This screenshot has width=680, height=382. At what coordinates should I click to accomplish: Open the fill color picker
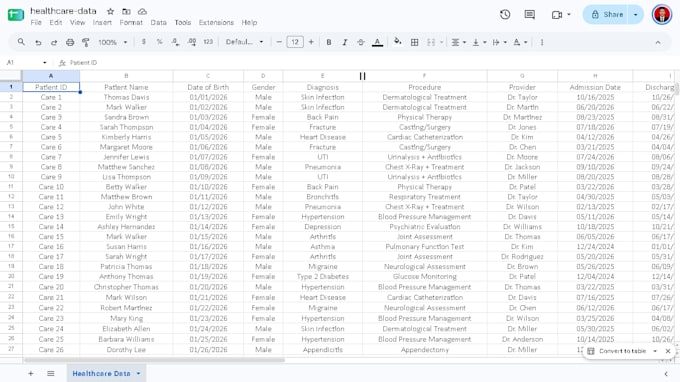coord(398,42)
